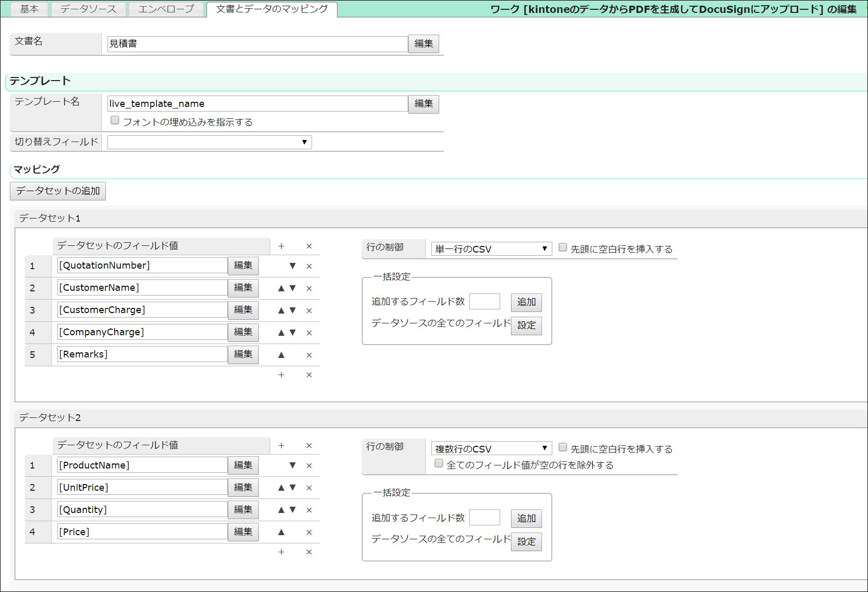Switch to the エンベロープ tab
The image size is (868, 592).
[166, 9]
